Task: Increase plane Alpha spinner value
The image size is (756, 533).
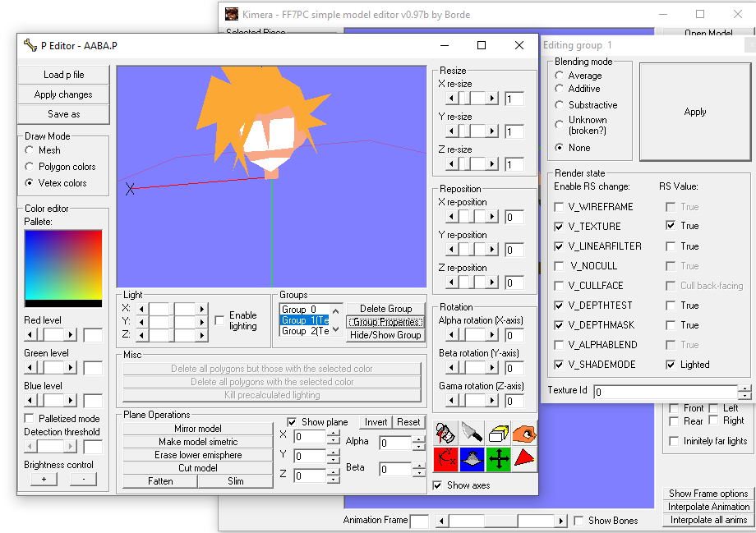Action: [x=419, y=439]
